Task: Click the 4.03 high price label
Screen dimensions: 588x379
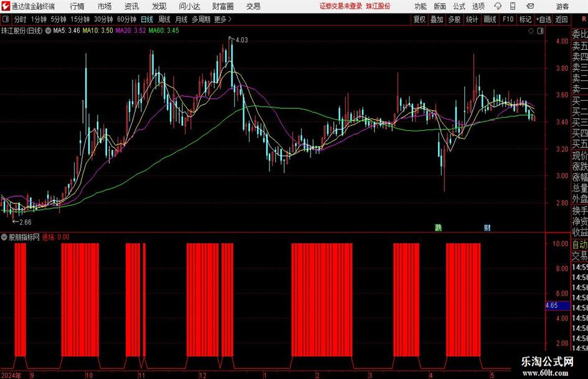Action: pos(241,40)
